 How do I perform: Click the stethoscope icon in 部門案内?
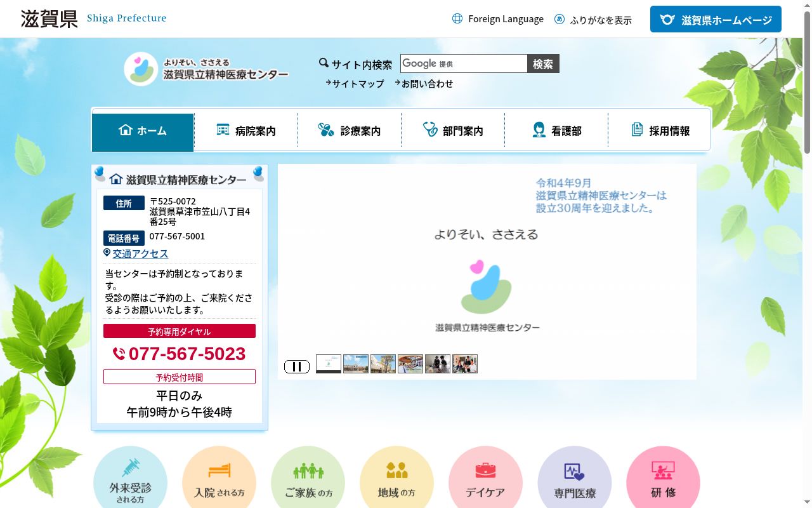tap(430, 130)
